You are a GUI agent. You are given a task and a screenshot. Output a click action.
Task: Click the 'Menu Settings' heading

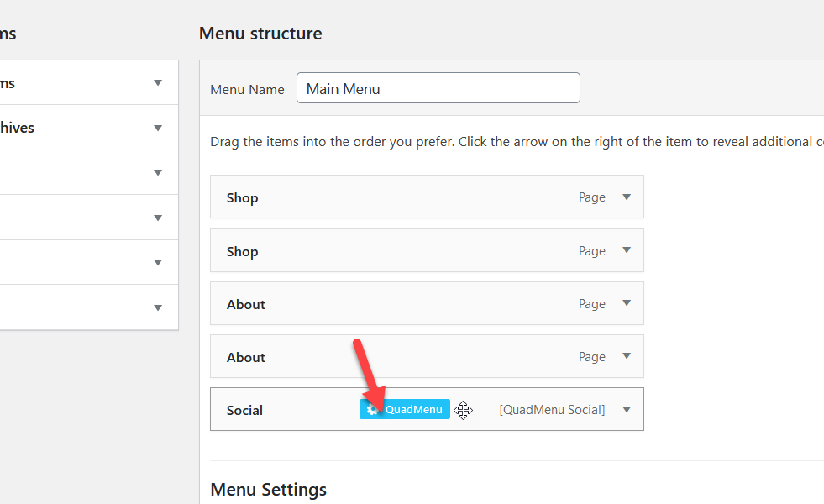[269, 490]
